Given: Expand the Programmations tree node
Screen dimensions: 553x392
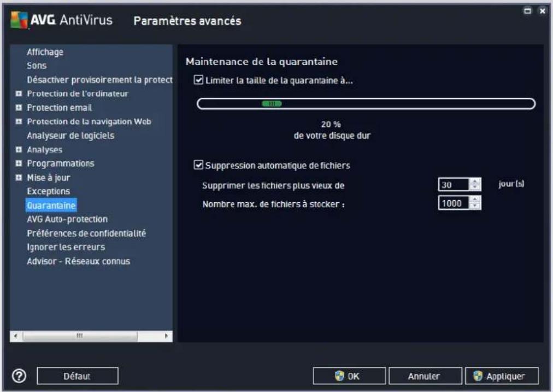Looking at the screenshot, I should click(19, 163).
